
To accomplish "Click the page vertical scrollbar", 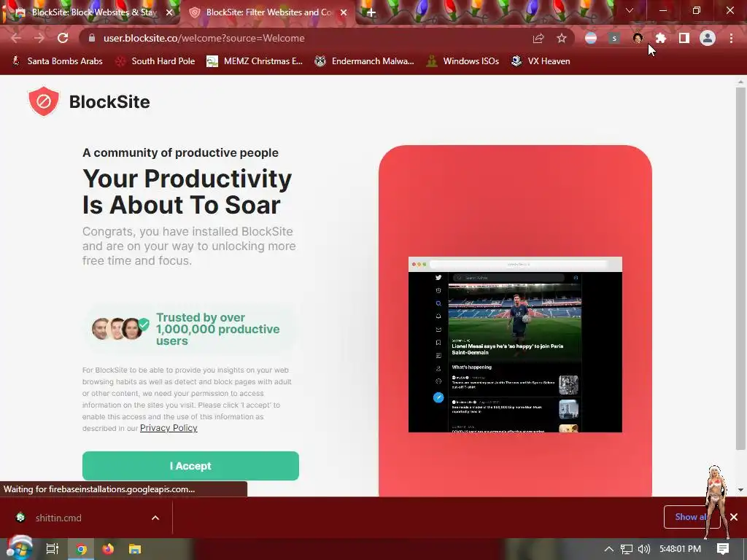I will [740, 269].
